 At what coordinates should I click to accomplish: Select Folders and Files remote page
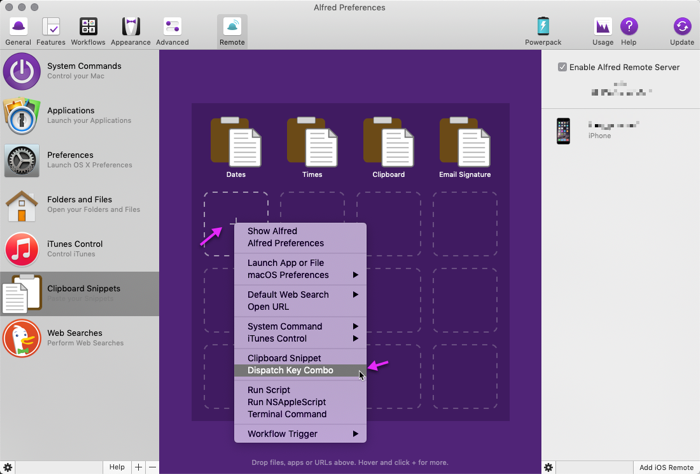(79, 205)
